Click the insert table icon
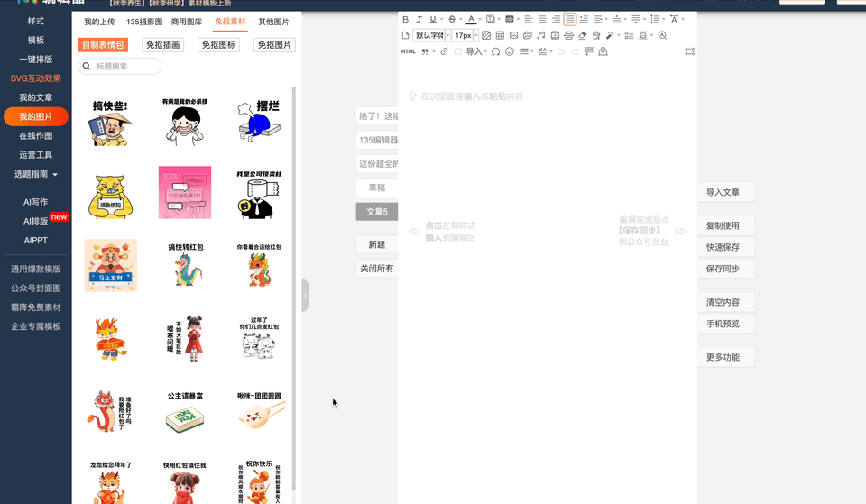Screen dimensions: 866x504 (500, 35)
